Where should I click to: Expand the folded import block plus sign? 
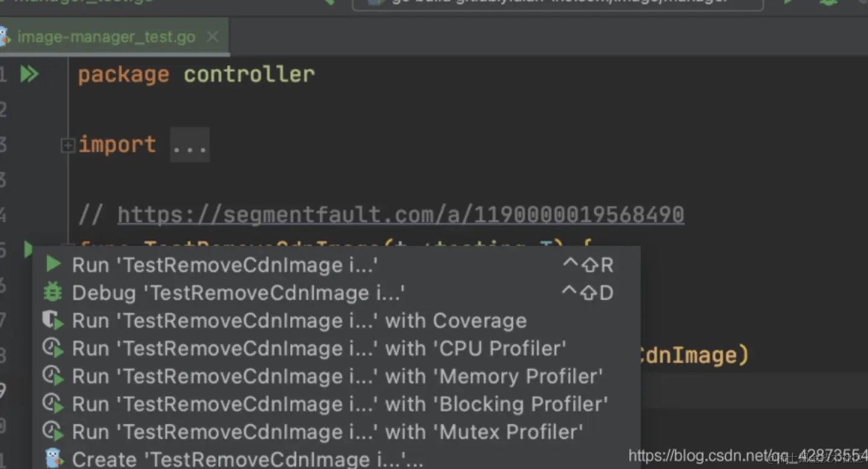click(68, 145)
